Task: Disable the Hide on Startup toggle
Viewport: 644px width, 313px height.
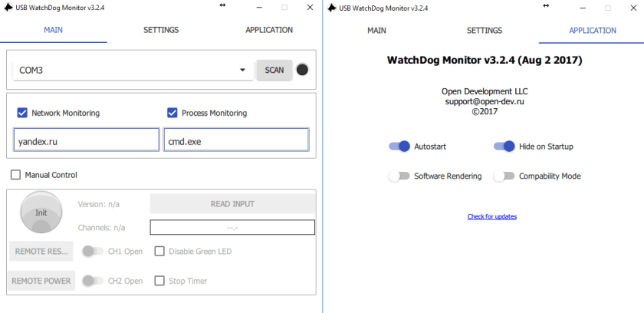Action: 504,147
